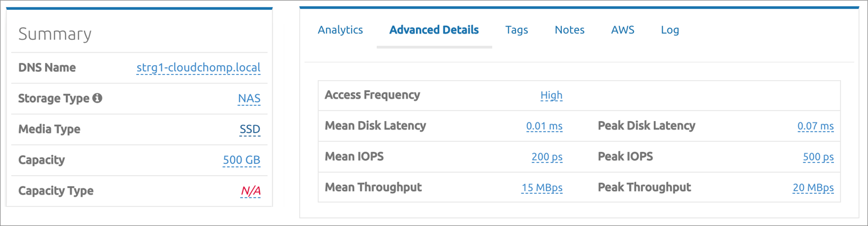Click the 500 ps peak IOPS value
Viewport: 868px width, 226px height.
818,157
